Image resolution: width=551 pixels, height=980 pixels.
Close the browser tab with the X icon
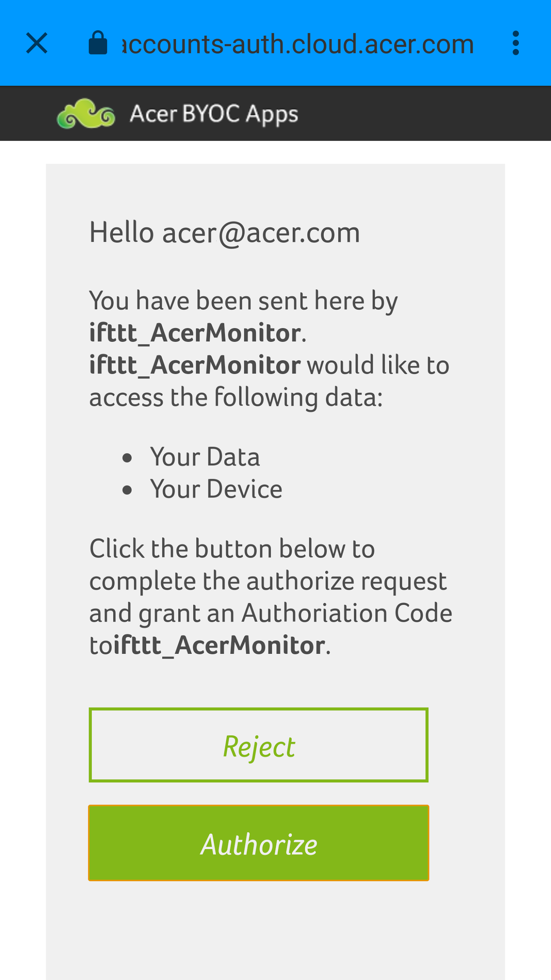pos(37,43)
